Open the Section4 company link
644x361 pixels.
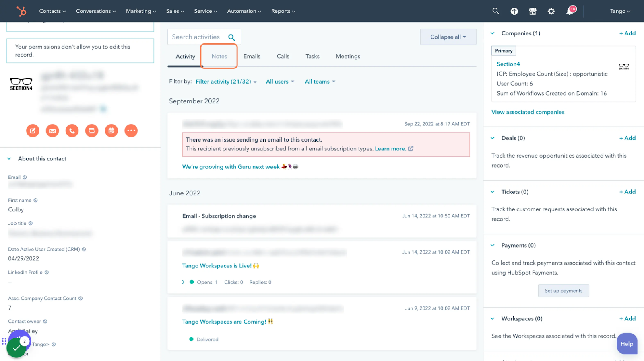(508, 64)
